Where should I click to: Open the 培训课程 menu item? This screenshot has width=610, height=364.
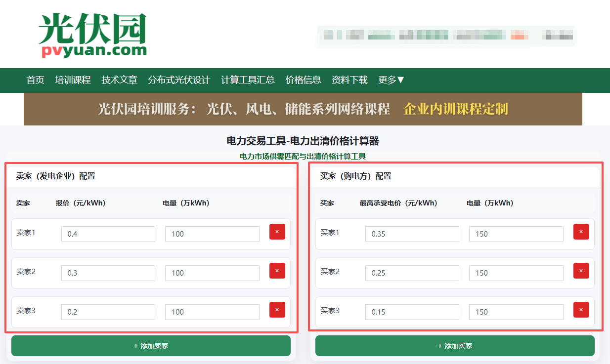click(x=73, y=80)
